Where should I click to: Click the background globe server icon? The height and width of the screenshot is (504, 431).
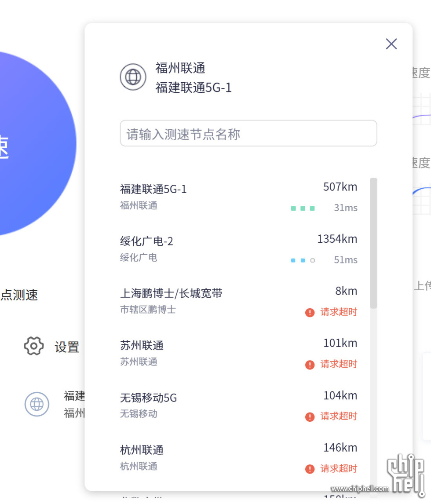[37, 404]
